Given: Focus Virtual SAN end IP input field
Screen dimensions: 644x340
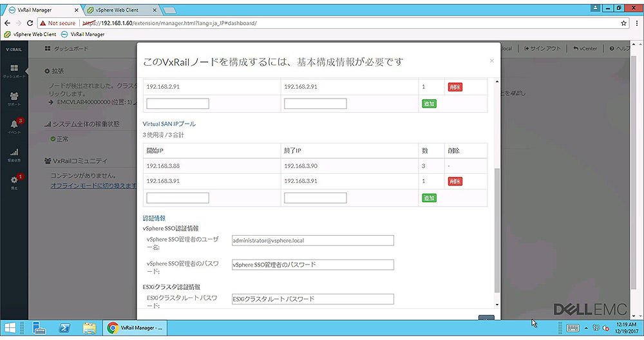Looking at the screenshot, I should [x=315, y=198].
